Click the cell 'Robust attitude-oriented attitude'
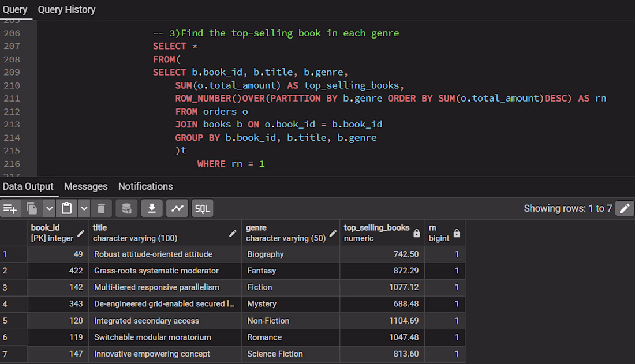This screenshot has width=635, height=364. tap(165, 254)
